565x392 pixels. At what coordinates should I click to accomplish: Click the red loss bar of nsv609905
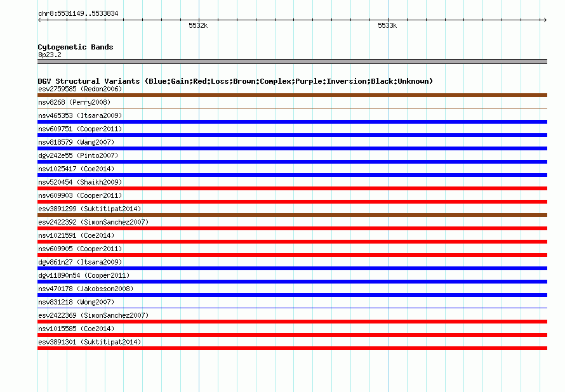(x=292, y=255)
